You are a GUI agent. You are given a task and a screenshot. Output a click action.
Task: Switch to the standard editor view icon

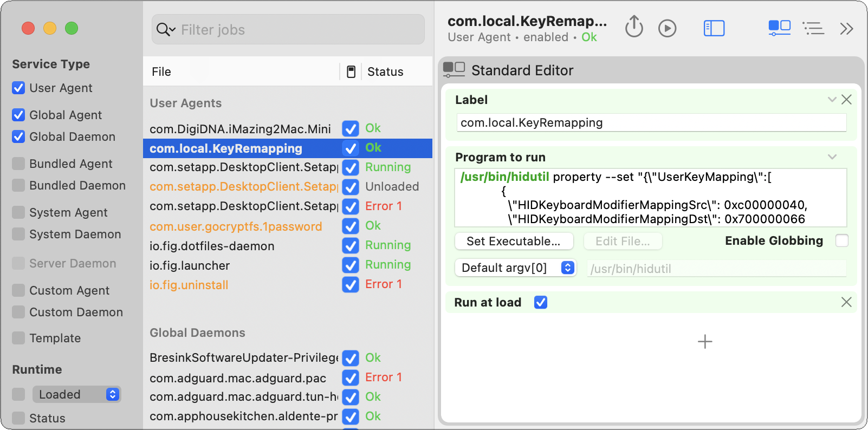(779, 28)
